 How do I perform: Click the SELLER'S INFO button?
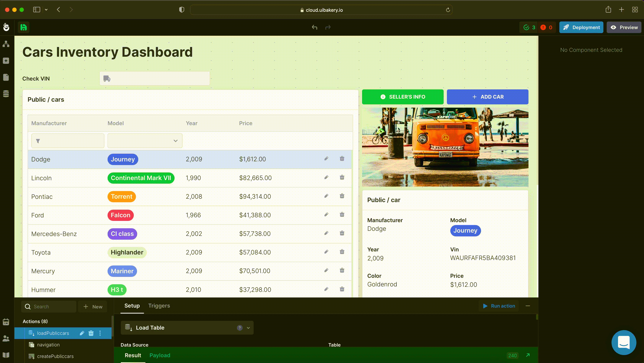(402, 97)
